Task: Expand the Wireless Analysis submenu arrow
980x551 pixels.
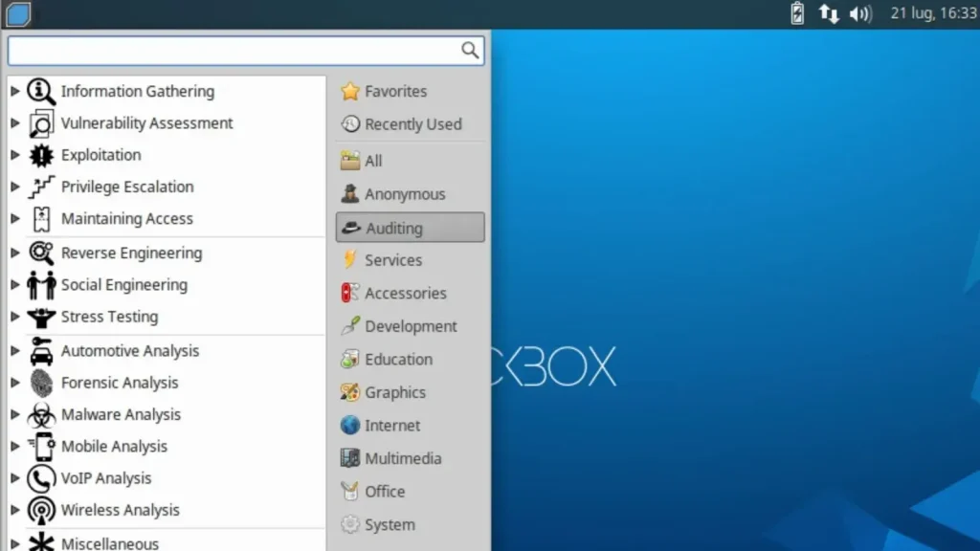Action: point(15,511)
